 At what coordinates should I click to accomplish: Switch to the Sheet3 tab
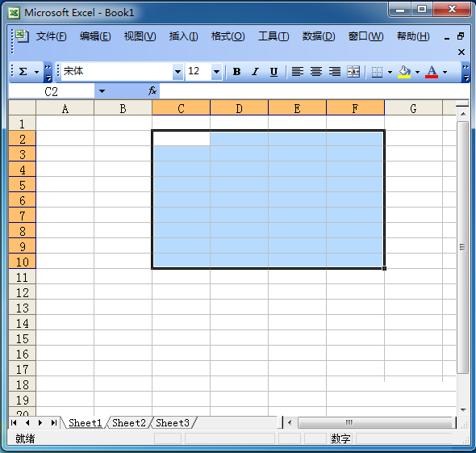pyautogui.click(x=173, y=423)
